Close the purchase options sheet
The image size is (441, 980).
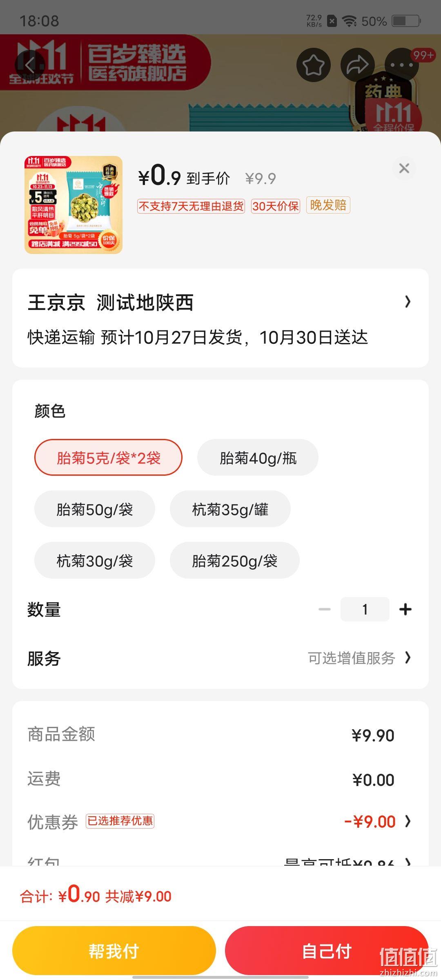click(404, 168)
